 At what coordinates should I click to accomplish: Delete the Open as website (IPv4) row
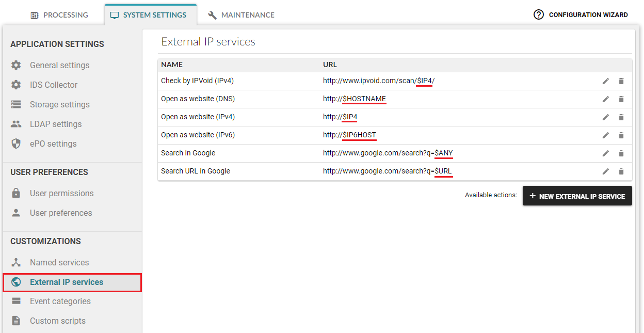pyautogui.click(x=621, y=117)
